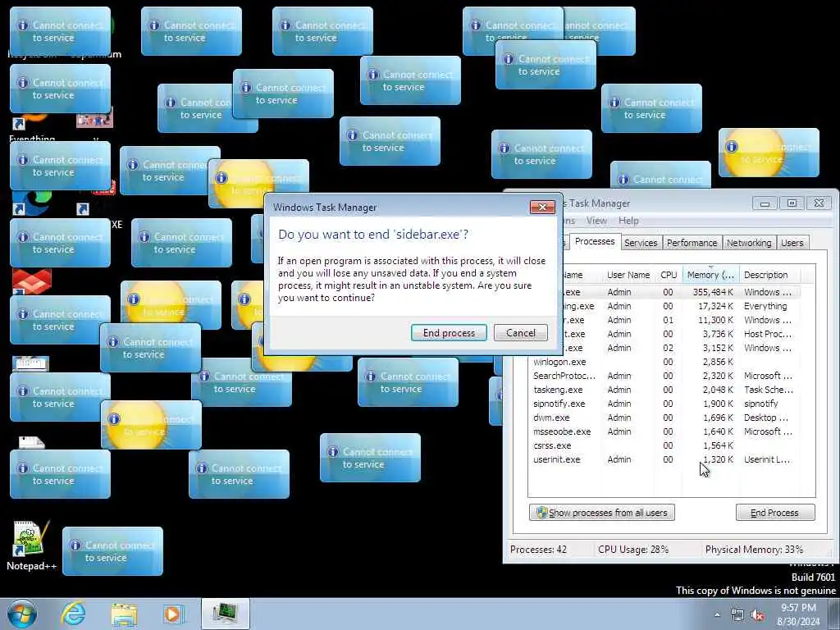Screen dimensions: 840x630
Task: Click the 355,484 K memory value
Action: coord(713,292)
